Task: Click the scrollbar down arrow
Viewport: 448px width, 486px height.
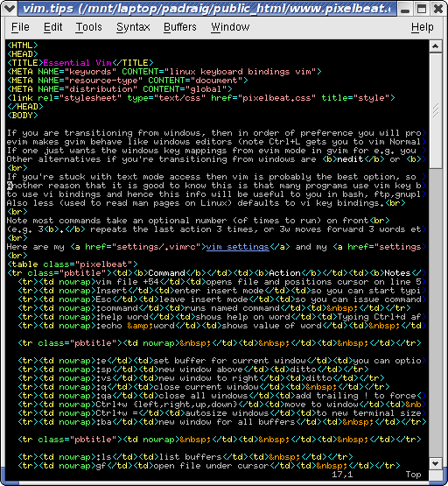Action: pos(435,464)
